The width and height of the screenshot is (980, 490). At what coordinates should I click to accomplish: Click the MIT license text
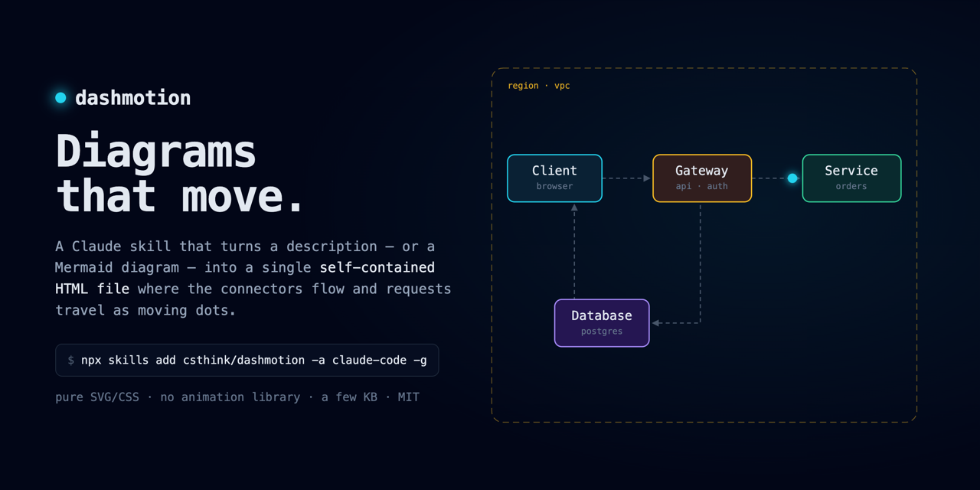tap(409, 397)
